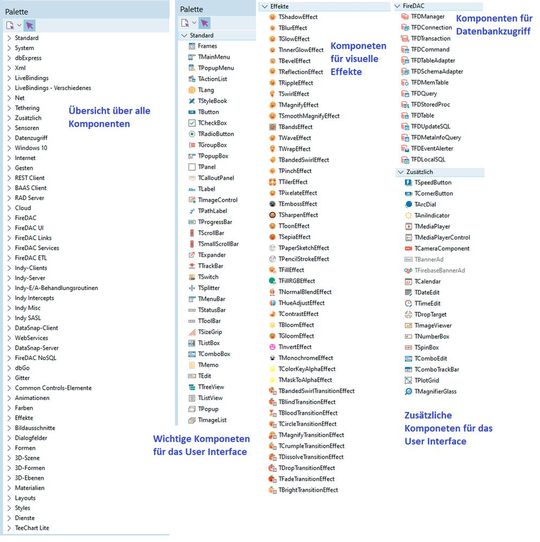Expand the TeeChart Lite category chevron
This screenshot has width=540, height=542.
[9, 528]
